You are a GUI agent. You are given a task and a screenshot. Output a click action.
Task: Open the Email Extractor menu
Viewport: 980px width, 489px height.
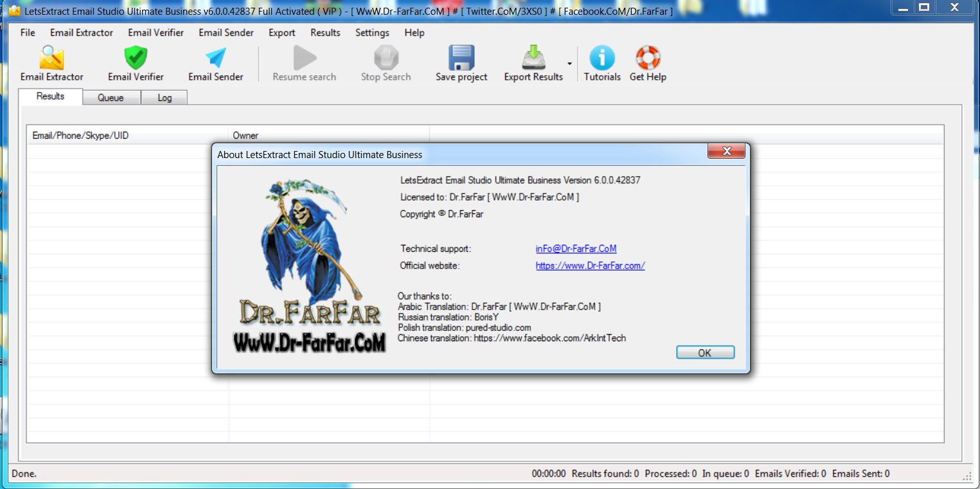point(82,33)
